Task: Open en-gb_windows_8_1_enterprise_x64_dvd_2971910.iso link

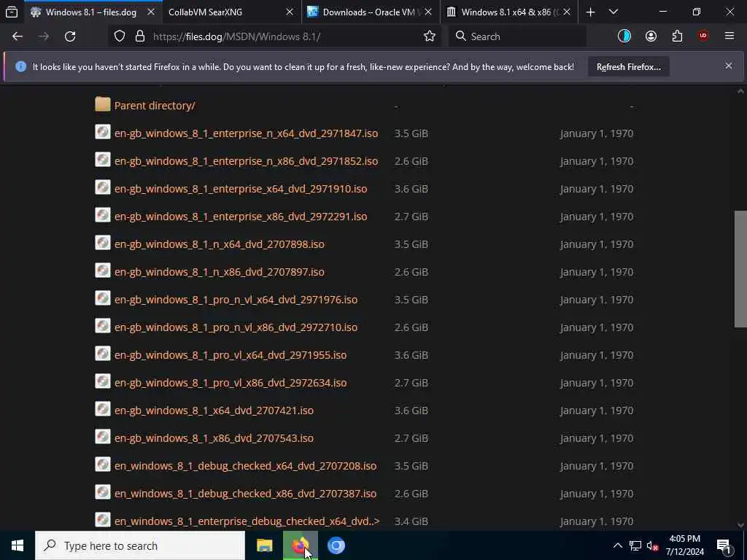Action: pos(241,189)
